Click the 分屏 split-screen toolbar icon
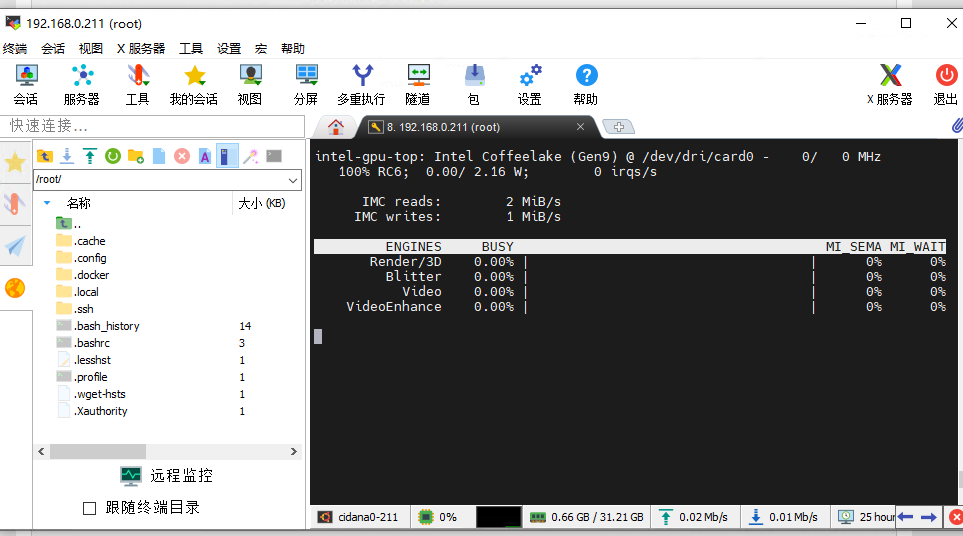Screen dimensions: 963x536 [306, 84]
